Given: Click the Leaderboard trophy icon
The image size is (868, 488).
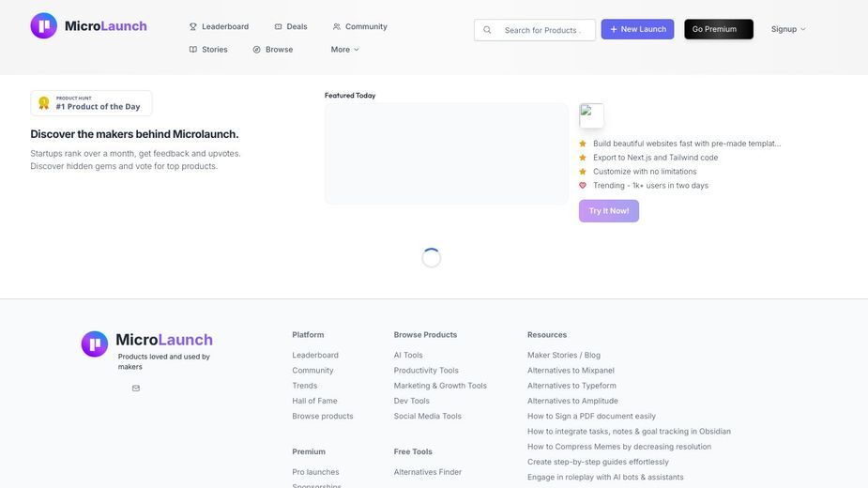Looking at the screenshot, I should [192, 26].
